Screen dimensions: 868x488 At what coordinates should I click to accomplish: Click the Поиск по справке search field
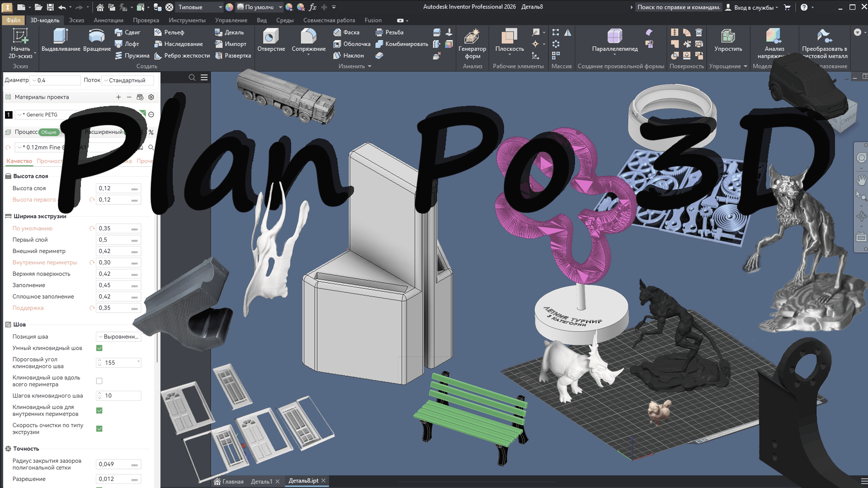pos(678,7)
